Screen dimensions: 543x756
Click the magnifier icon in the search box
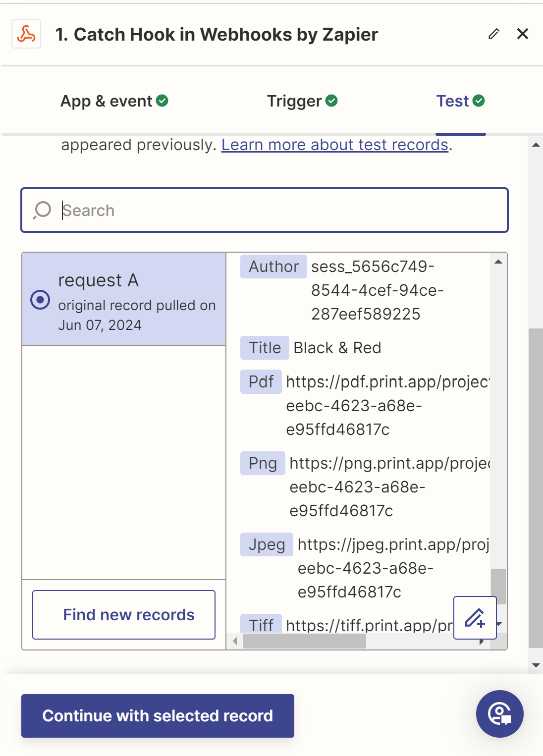click(43, 210)
